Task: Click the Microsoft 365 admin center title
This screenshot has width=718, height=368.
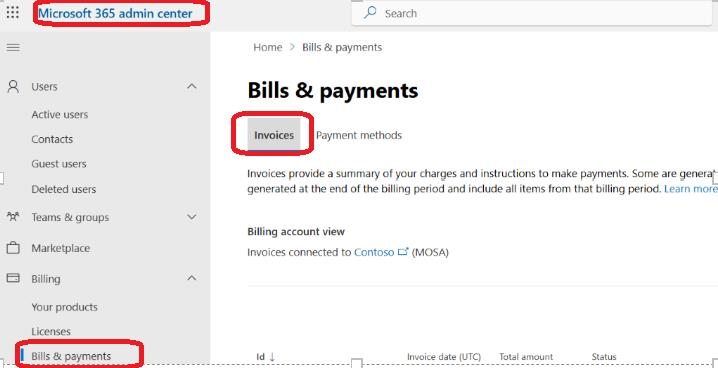Action: coord(115,13)
